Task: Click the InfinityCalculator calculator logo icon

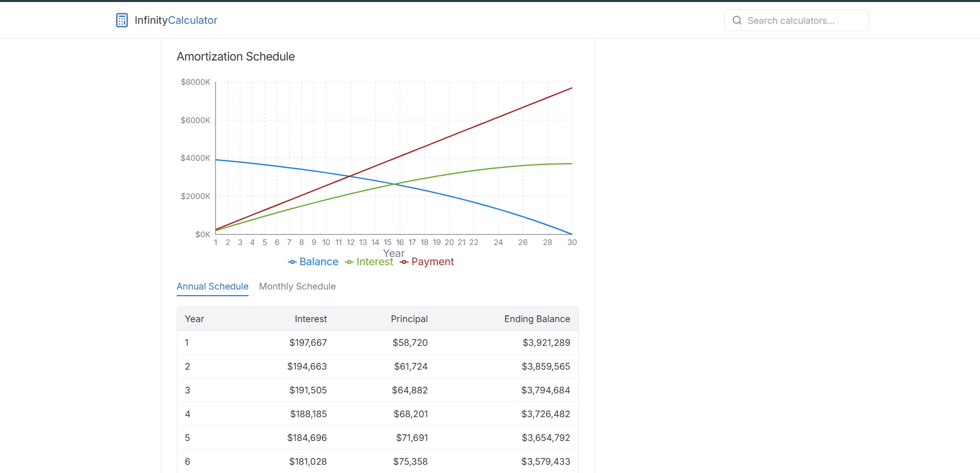Action: (x=122, y=20)
